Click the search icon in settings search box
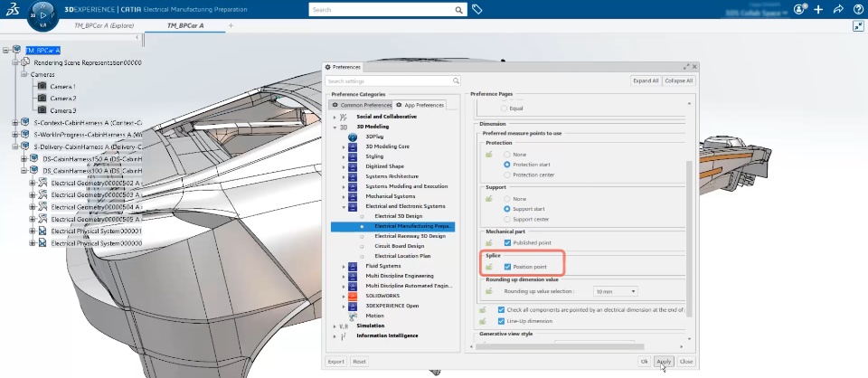868x378 pixels. click(456, 80)
